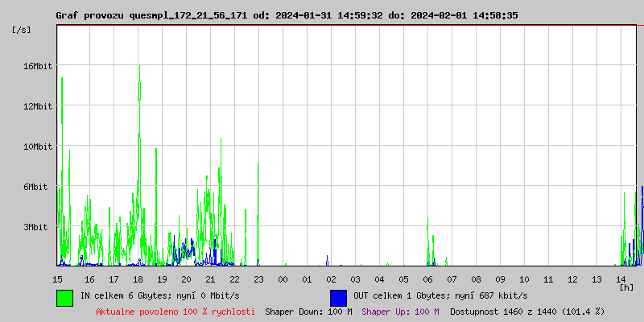
Task: Click the graph title 'Graf provozu' text
Action: (90, 15)
